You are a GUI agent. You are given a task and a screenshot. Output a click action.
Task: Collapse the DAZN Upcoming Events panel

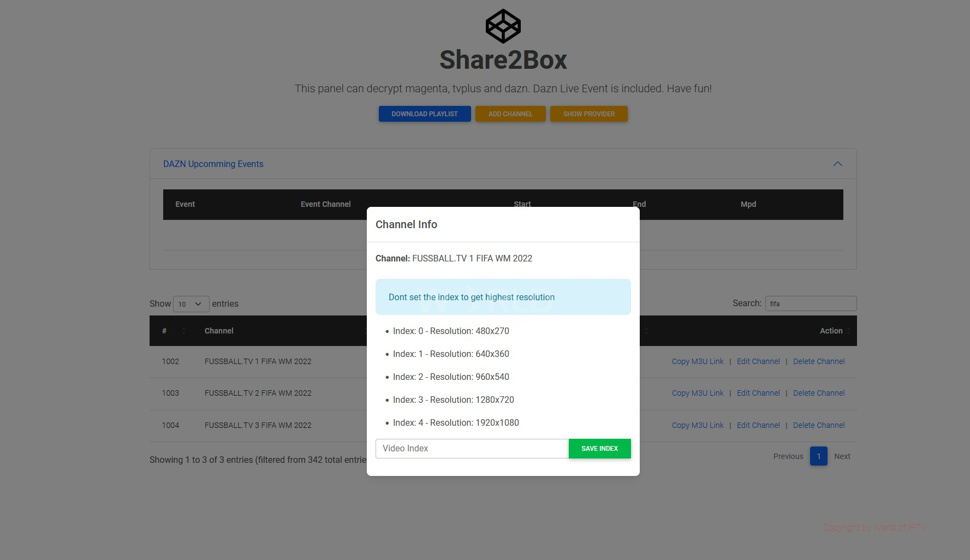(837, 164)
